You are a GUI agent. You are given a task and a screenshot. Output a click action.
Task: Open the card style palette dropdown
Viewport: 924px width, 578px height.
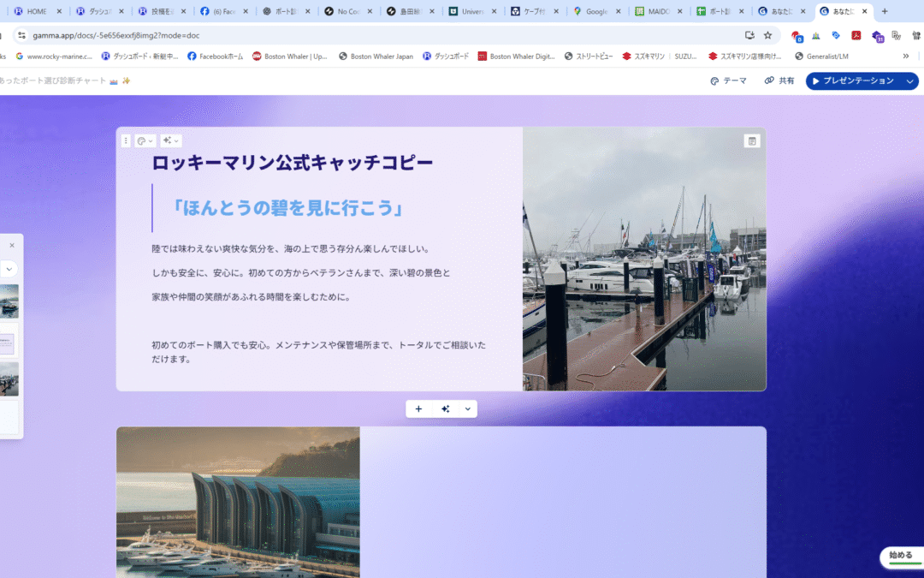click(145, 141)
